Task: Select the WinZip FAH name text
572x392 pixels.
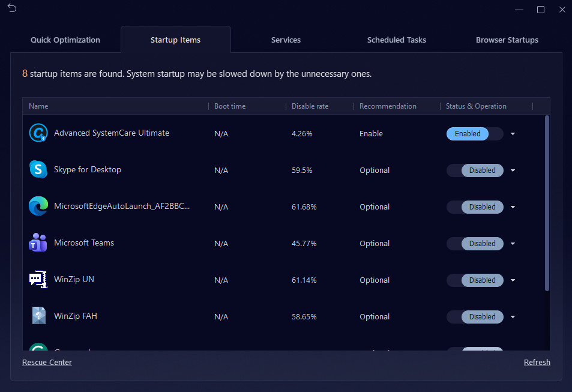Action: 76,316
